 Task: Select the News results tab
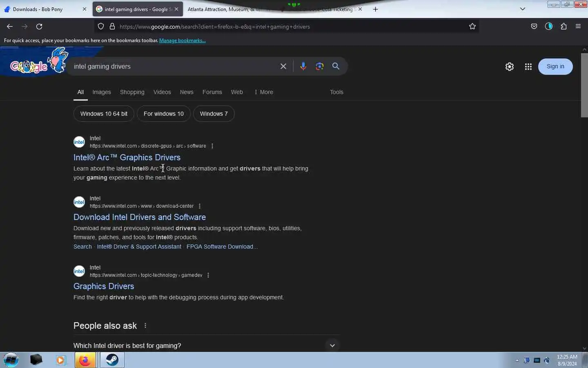187,92
